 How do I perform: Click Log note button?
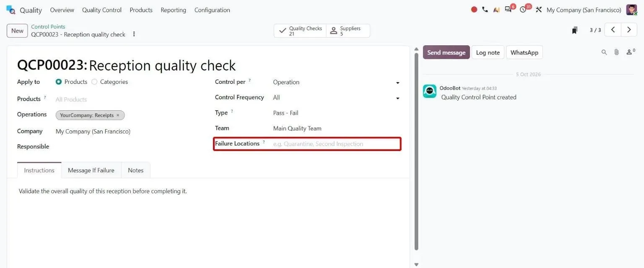[x=488, y=52]
